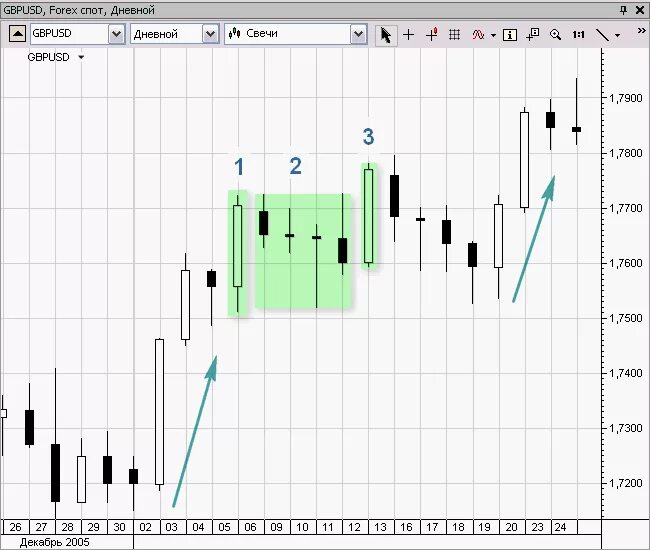The image size is (650, 550).
Task: Activate the crosshair cursor tool
Action: [408, 34]
